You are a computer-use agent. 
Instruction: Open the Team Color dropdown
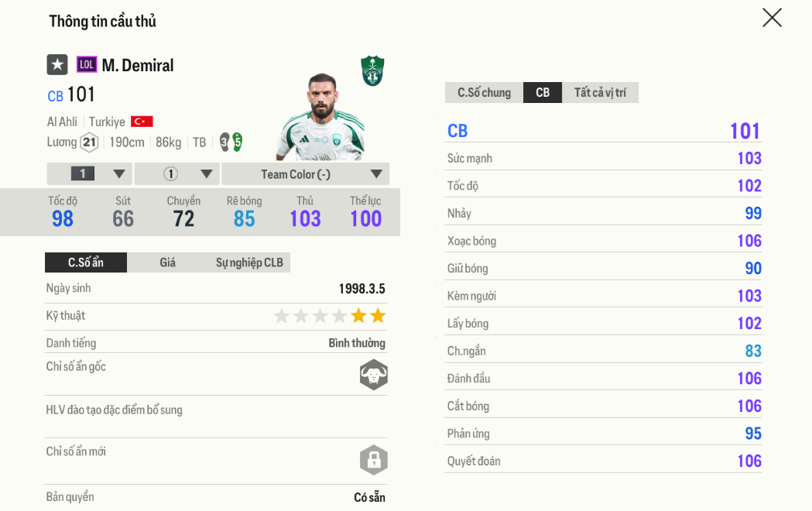[x=305, y=174]
